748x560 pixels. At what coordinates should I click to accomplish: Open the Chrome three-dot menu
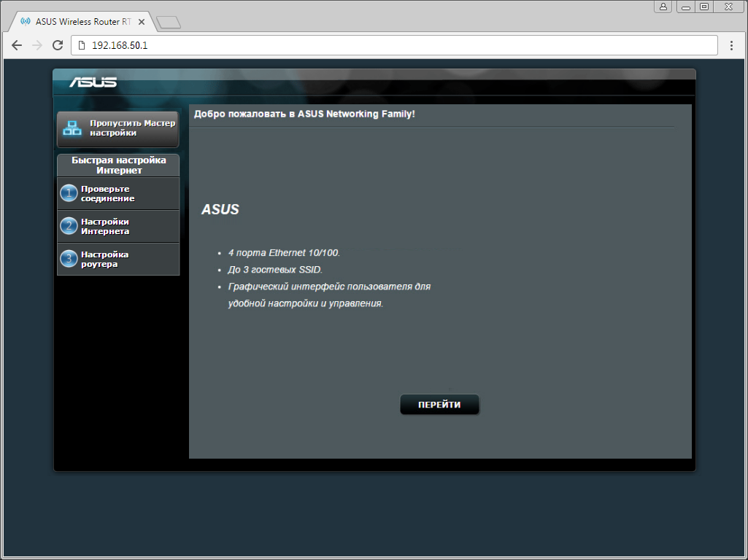(731, 45)
